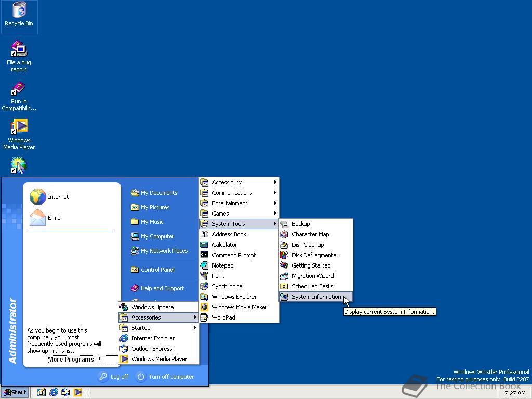Open My Pictures folder
The image size is (532, 399).
[150, 207]
